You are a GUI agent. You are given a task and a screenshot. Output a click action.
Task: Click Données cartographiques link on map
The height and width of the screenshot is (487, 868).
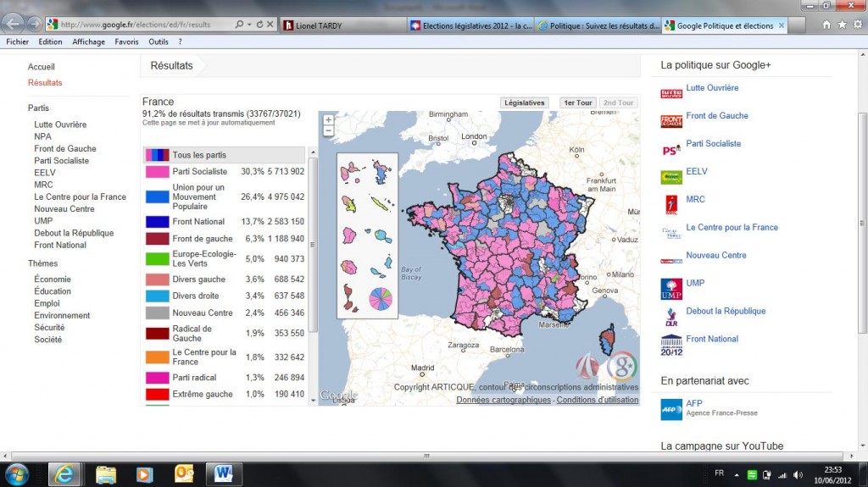[504, 400]
